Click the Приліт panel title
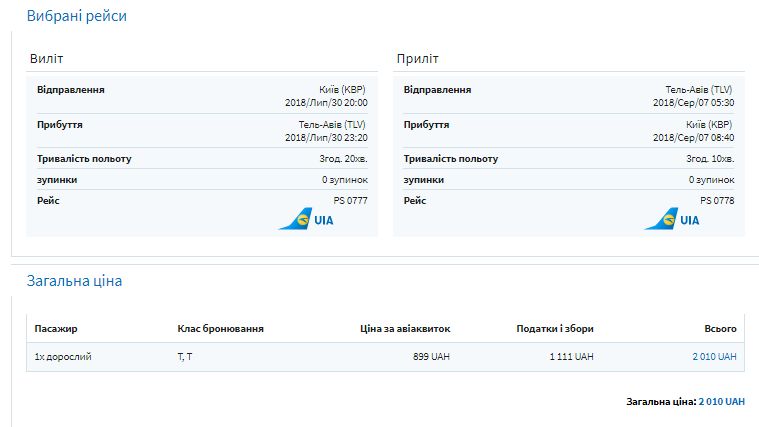Viewport: 759px width, 427px height. (417, 59)
